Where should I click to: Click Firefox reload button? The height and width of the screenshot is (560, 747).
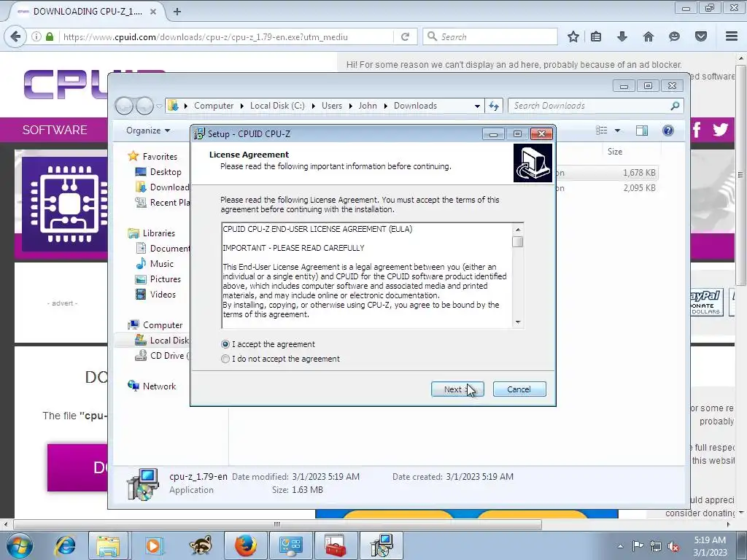coord(405,36)
